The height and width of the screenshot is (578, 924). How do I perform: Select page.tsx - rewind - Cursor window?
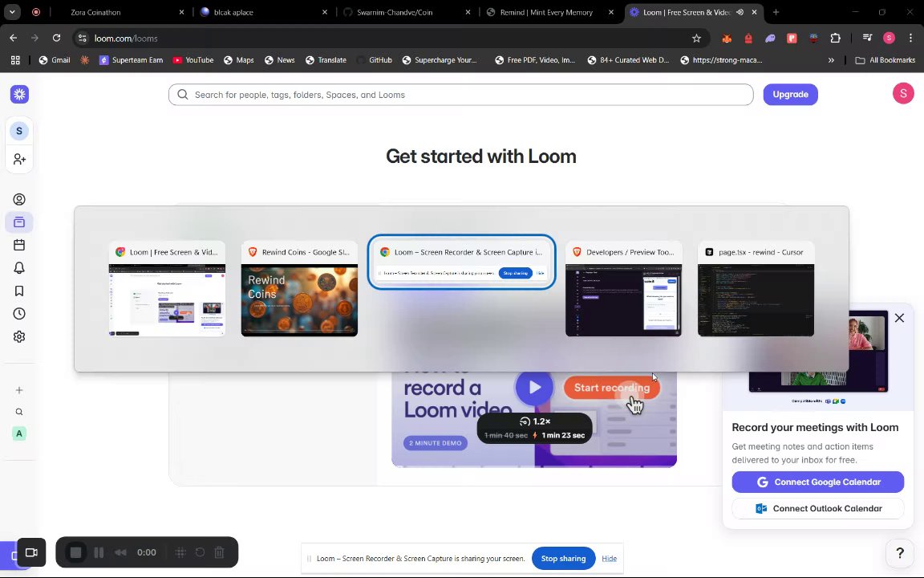[x=756, y=288]
